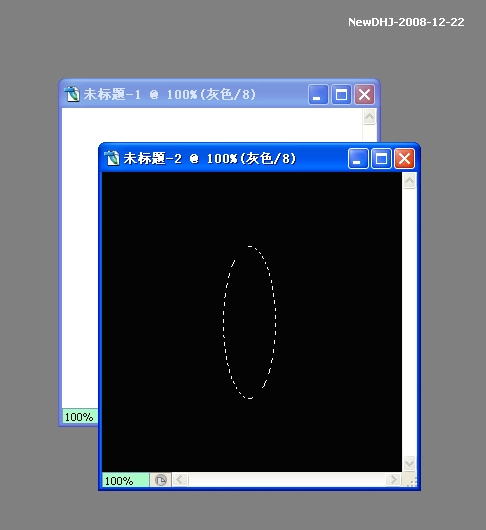Close the 未标题-2 window
This screenshot has width=486, height=530.
pos(404,159)
